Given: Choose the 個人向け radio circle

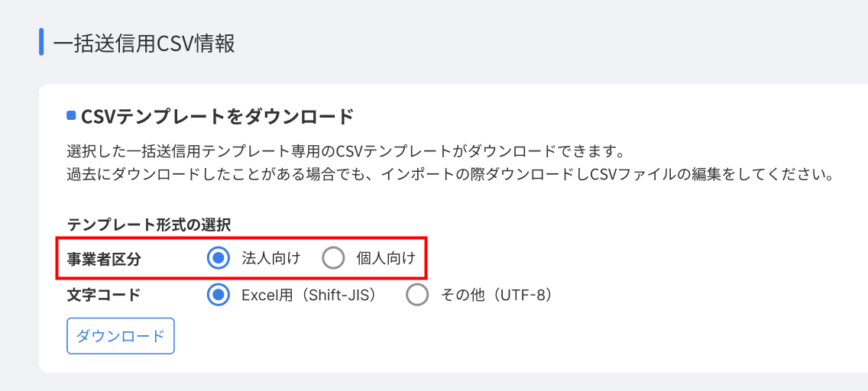Looking at the screenshot, I should click(333, 259).
